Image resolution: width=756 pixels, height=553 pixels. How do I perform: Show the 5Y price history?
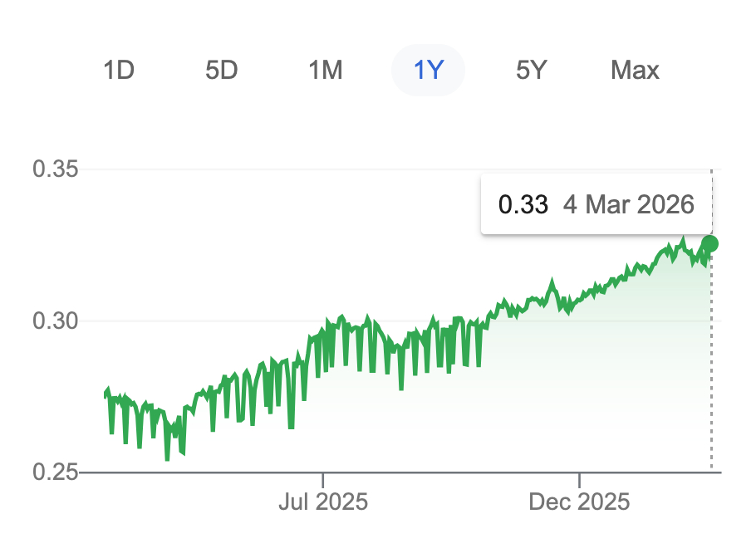click(x=532, y=71)
